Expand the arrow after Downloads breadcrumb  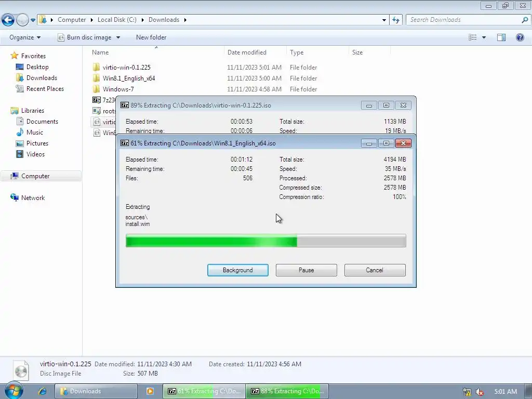point(185,20)
